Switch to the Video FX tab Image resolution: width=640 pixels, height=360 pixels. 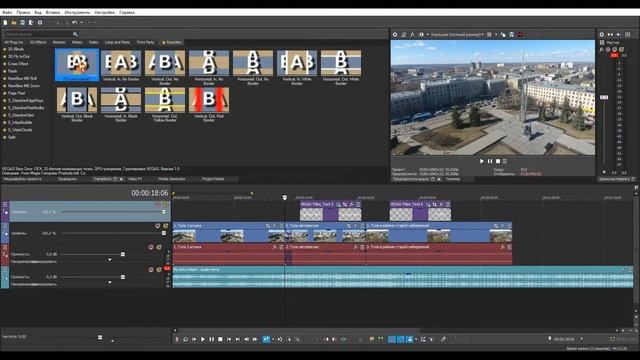(x=135, y=179)
